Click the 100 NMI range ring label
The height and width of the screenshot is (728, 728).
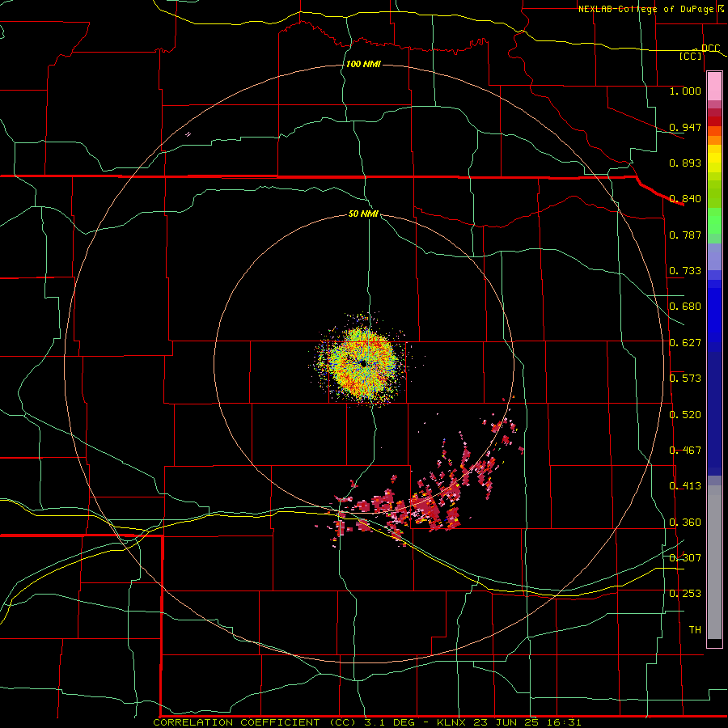point(363,64)
